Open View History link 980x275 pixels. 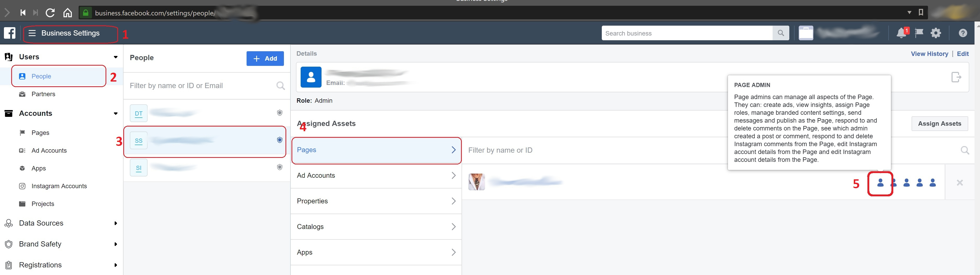930,53
